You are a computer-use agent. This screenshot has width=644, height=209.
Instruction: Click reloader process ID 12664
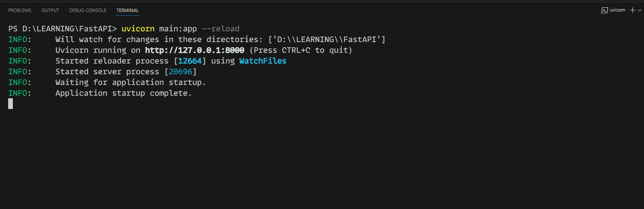190,61
